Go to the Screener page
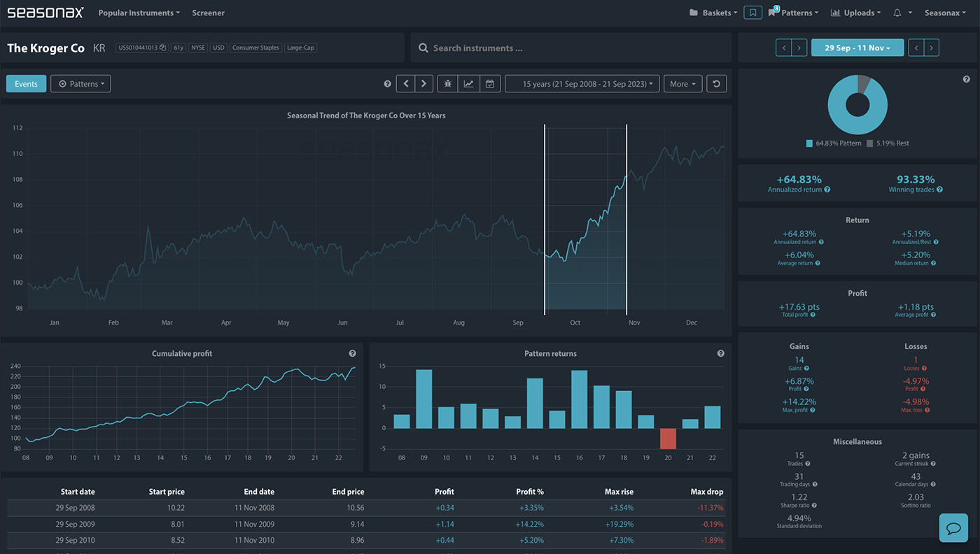Screen dimensions: 980x554 (209, 13)
